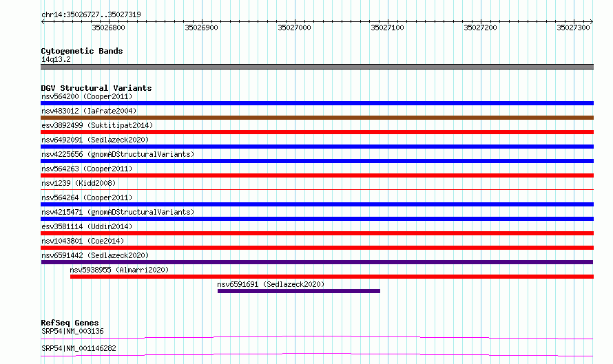Open variant nsv6591691 (Sedlazeck2020) label
Image resolution: width=613 pixels, height=364 pixels.
click(271, 284)
